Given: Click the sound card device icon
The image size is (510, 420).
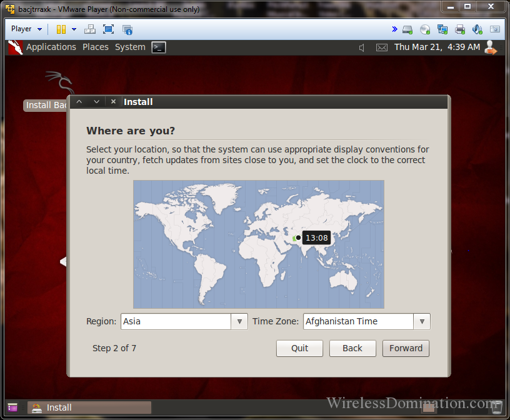Looking at the screenshot, I should click(477, 29).
